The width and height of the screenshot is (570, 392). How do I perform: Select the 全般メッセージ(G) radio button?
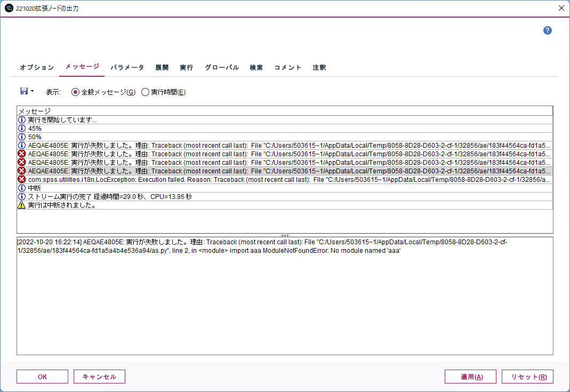(x=75, y=92)
